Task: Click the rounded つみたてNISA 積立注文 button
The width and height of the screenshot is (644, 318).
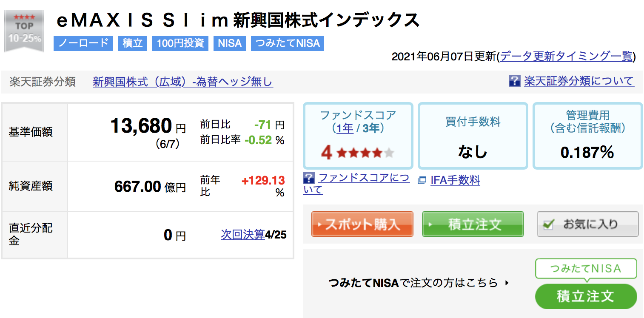Action: (586, 296)
